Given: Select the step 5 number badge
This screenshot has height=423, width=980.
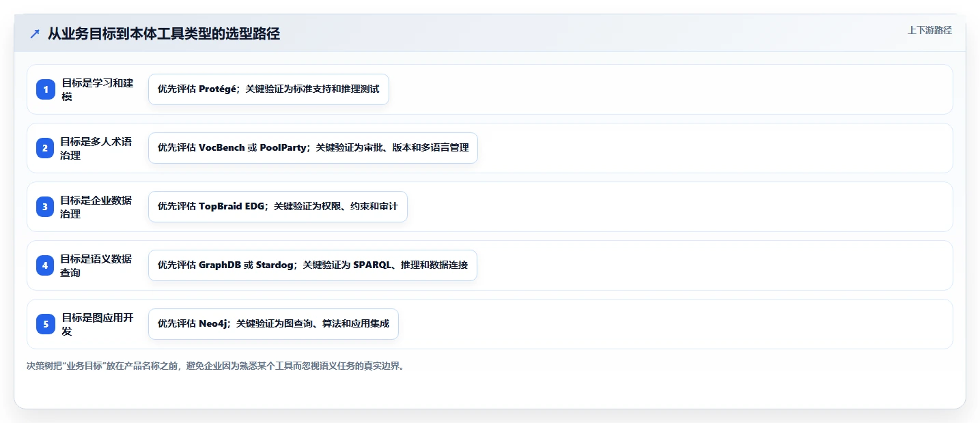Looking at the screenshot, I should 46,324.
